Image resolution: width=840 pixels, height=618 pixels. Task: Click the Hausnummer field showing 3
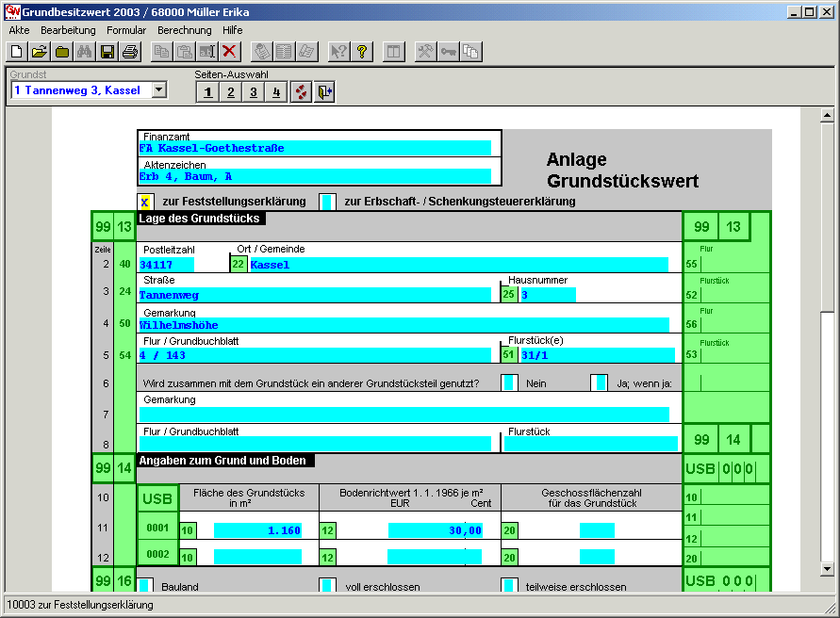coord(548,295)
